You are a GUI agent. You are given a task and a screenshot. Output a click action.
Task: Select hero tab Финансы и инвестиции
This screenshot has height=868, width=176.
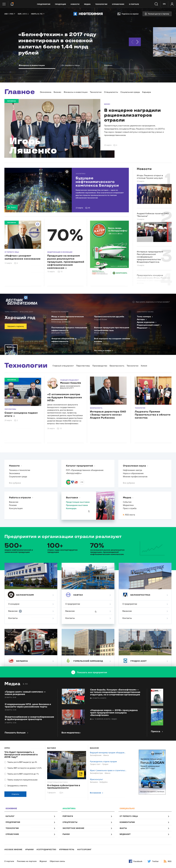pos(32,65)
